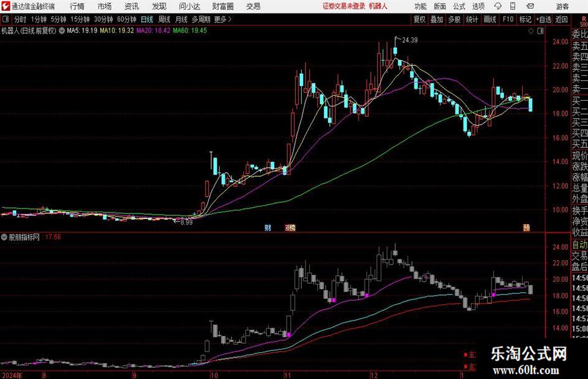Image resolution: width=588 pixels, height=379 pixels.
Task: Click month 10 on the time axis
Action: coord(214,375)
